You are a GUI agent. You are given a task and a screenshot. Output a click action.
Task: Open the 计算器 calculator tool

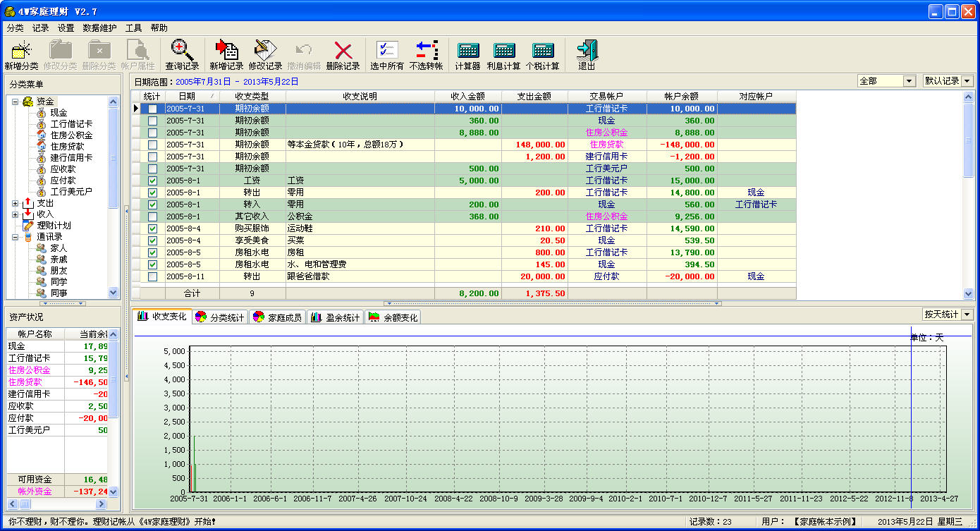(x=467, y=51)
